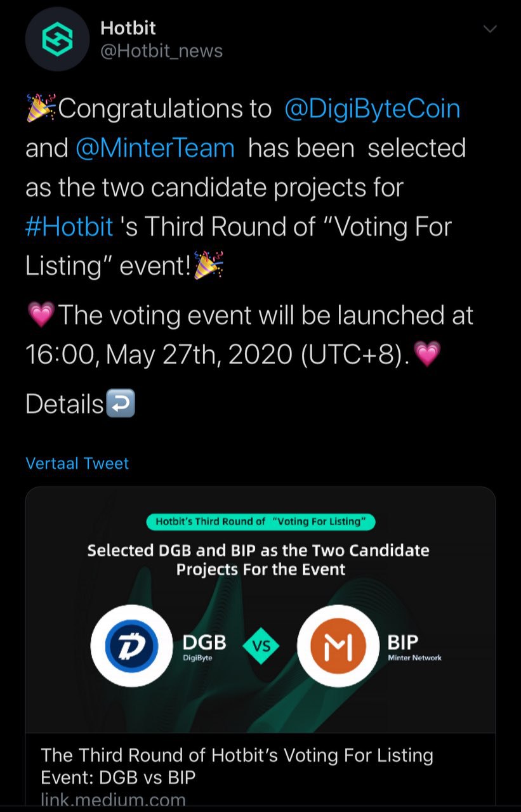This screenshot has height=812, width=521.
Task: Visit the @DigiByteCoin mention
Action: coord(373,109)
